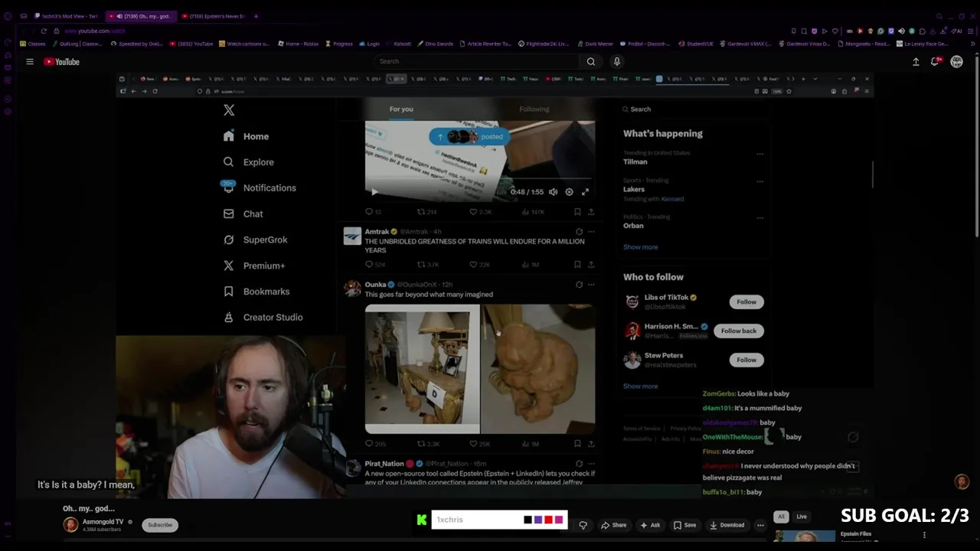
Task: Reload the page with the browser refresh icon
Action: tap(44, 31)
